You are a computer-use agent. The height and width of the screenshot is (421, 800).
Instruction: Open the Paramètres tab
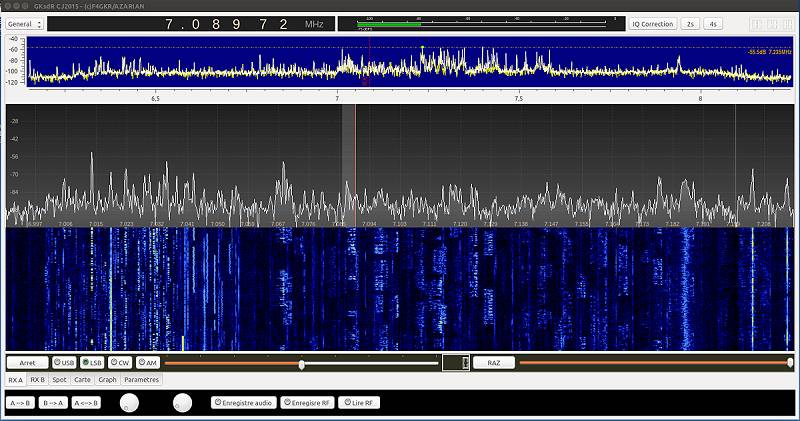(141, 380)
